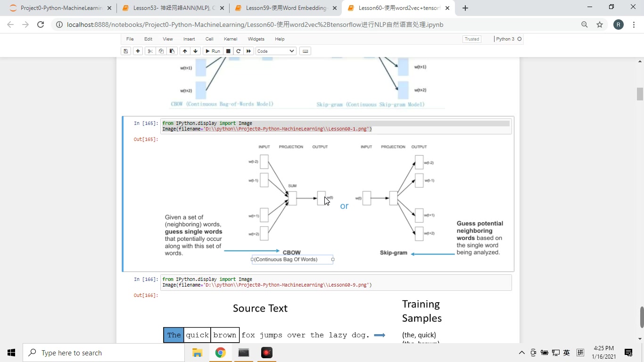Toggle the 英 input language indicator

pyautogui.click(x=567, y=353)
